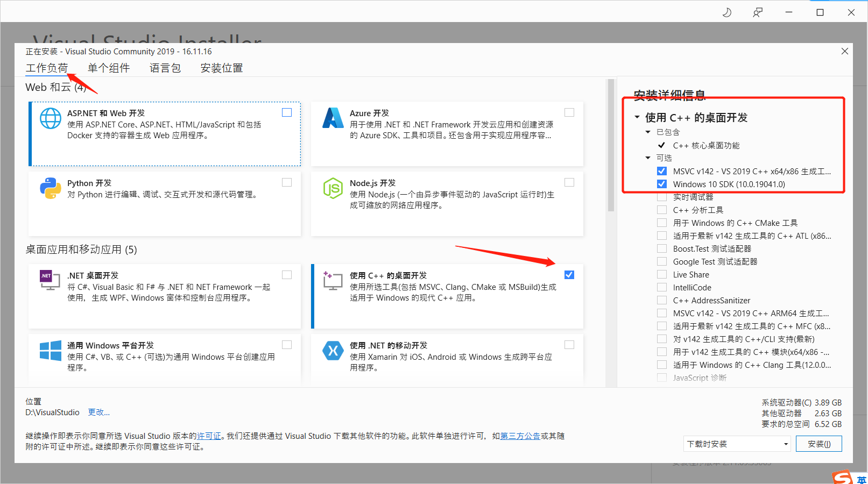The width and height of the screenshot is (868, 484).
Task: Click the Python workload icon
Action: pyautogui.click(x=51, y=188)
